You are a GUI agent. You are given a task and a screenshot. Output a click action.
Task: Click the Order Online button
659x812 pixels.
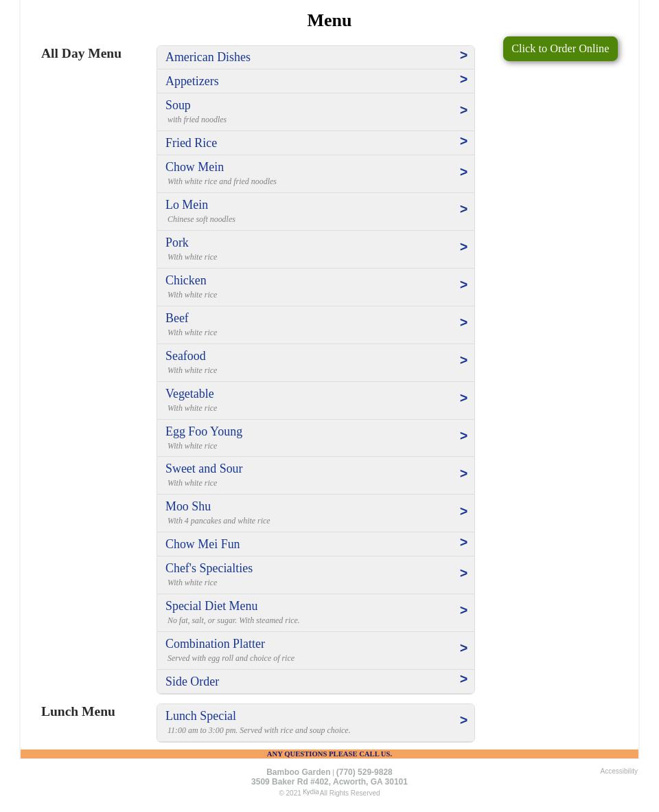[559, 49]
